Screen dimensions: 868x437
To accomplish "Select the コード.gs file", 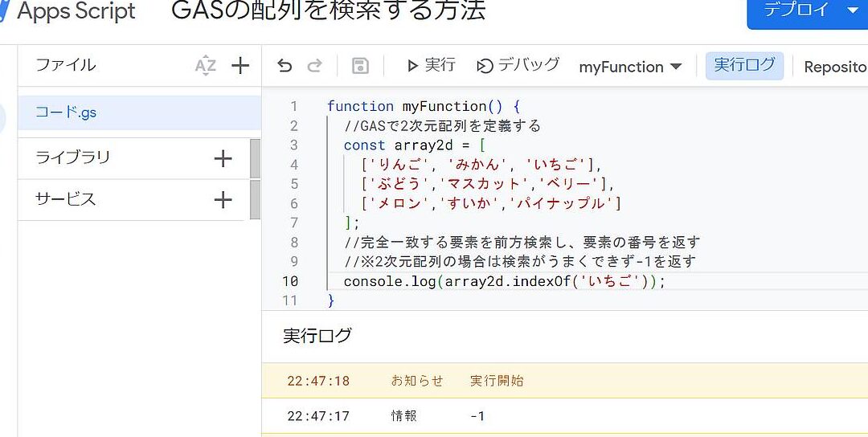I will (140, 112).
